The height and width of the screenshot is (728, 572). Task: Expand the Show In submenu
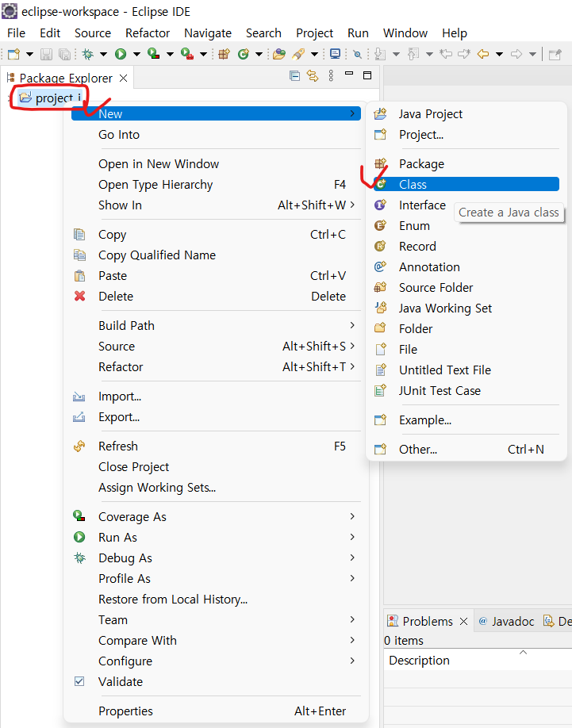point(216,205)
